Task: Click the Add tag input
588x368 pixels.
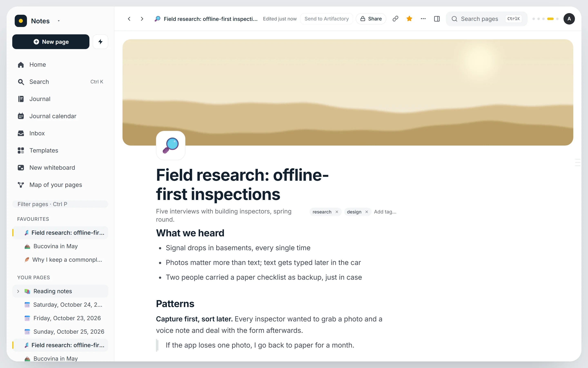Action: coord(385,212)
